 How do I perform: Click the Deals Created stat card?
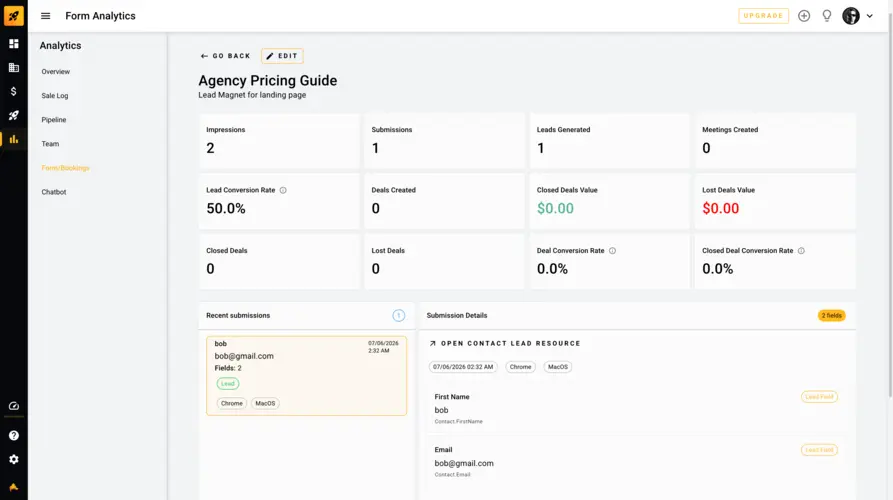tap(444, 201)
